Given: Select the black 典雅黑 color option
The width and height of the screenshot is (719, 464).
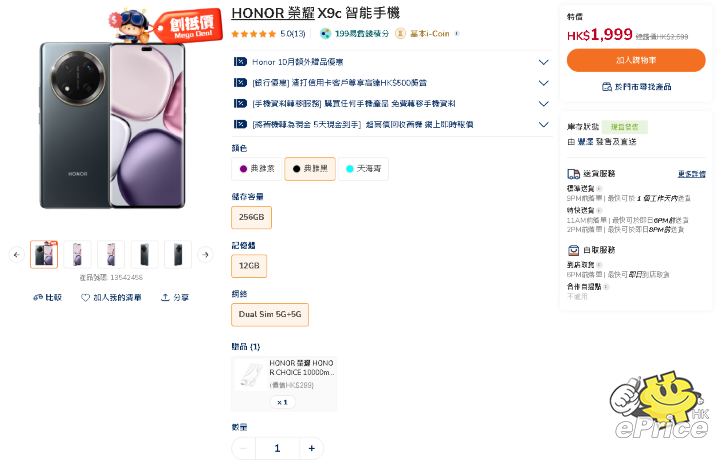Looking at the screenshot, I should 310,169.
